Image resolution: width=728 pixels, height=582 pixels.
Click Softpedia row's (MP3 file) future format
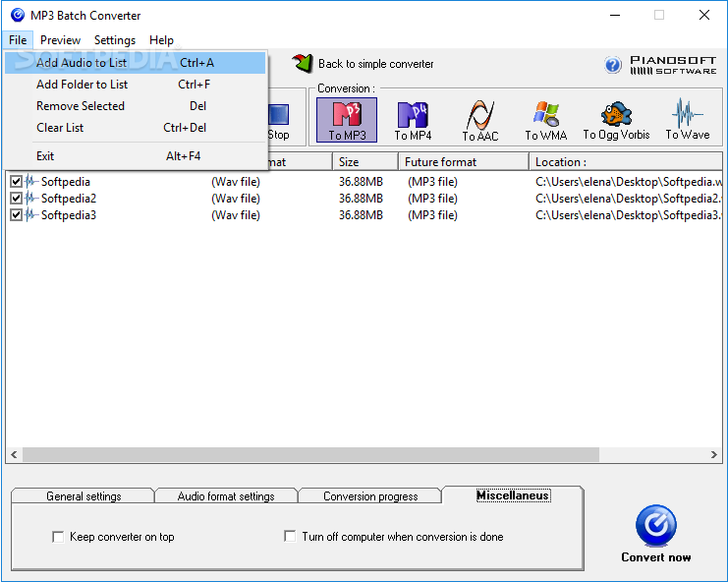pyautogui.click(x=432, y=182)
